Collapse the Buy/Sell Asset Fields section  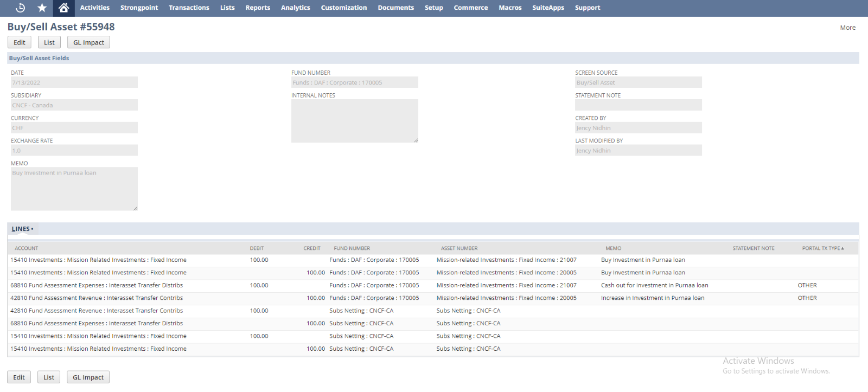point(39,58)
